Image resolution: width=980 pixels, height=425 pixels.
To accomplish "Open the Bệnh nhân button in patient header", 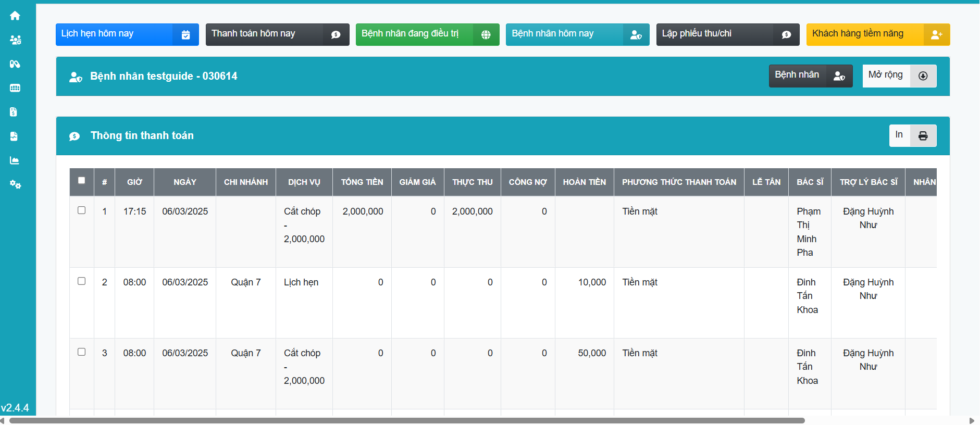I will 810,76.
